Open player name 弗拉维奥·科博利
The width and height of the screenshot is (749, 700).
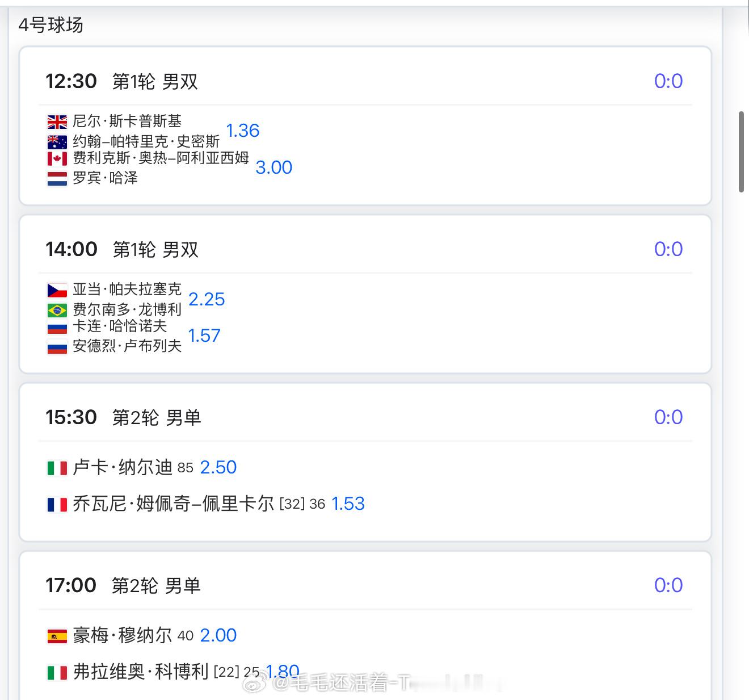click(x=141, y=672)
